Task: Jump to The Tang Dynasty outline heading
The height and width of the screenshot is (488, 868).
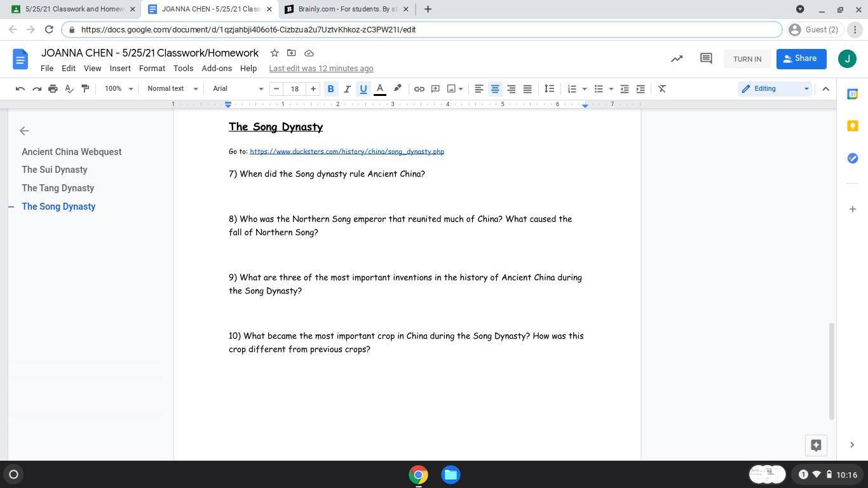Action: click(x=58, y=188)
